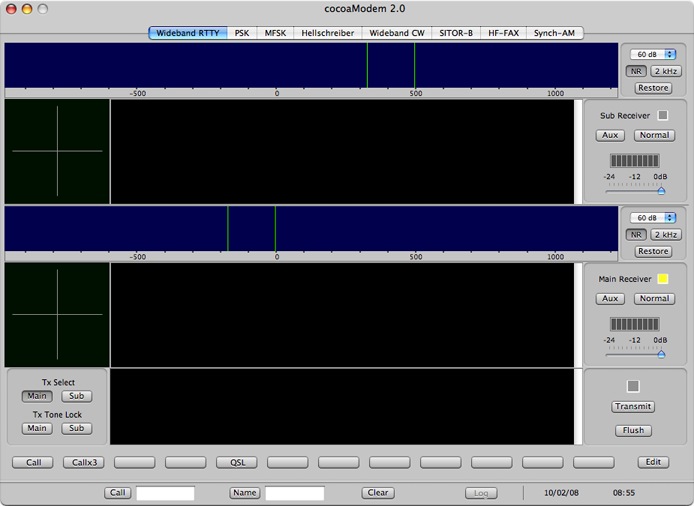Switch to the Hellschreiber tab
This screenshot has width=694, height=506.
pyautogui.click(x=328, y=33)
